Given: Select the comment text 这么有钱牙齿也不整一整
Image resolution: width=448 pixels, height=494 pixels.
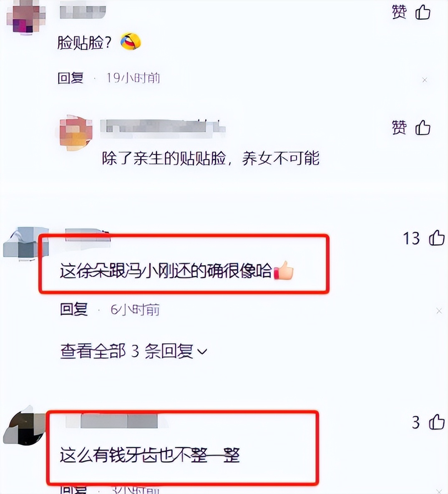Looking at the screenshot, I should click(150, 455).
